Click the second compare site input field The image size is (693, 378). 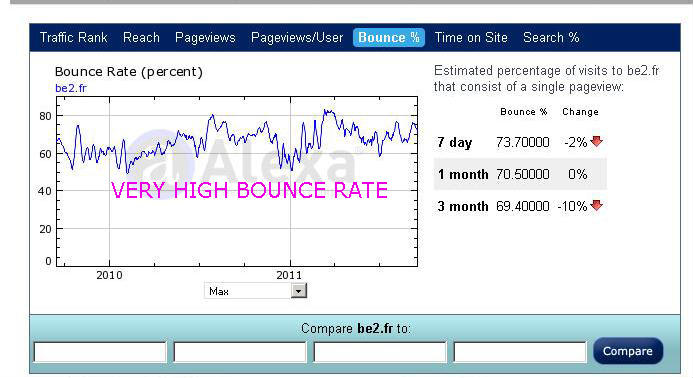coord(240,352)
